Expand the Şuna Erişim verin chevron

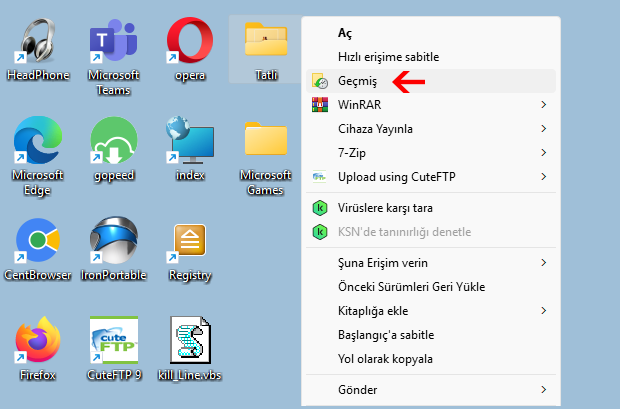544,263
